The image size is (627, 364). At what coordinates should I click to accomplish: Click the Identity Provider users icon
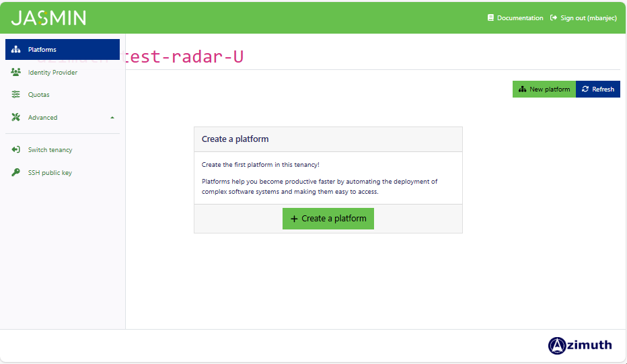[x=16, y=72]
